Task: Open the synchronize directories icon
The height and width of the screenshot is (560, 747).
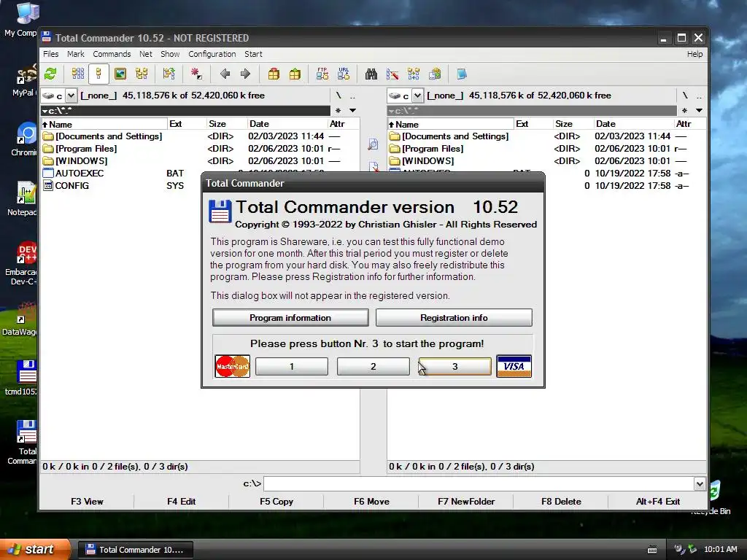Action: pos(414,74)
